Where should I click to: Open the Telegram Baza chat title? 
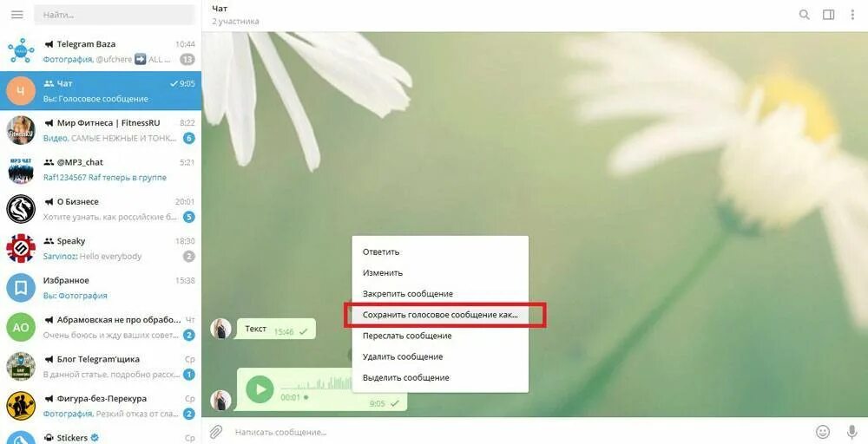tap(86, 43)
